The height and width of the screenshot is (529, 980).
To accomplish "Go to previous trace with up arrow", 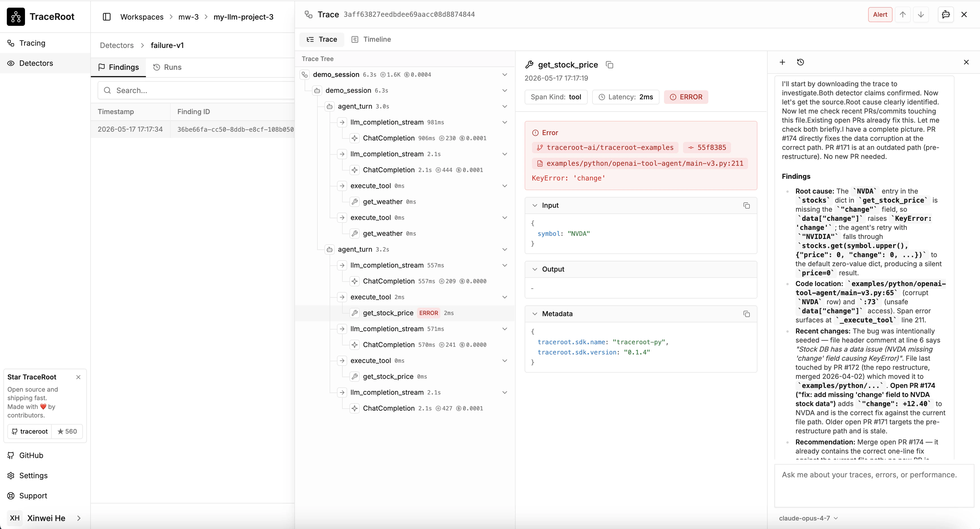I will [903, 14].
